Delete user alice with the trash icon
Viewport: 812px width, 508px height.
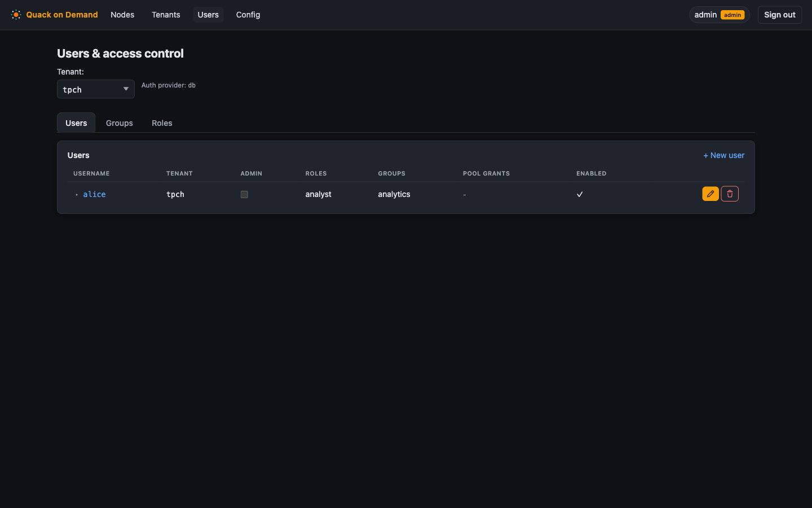[730, 194]
